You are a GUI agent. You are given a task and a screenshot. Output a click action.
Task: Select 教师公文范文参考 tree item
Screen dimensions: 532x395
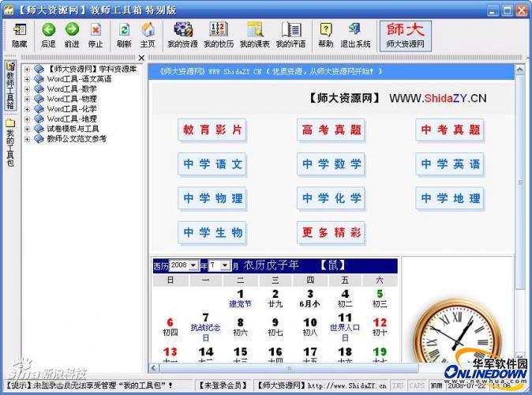pos(77,138)
